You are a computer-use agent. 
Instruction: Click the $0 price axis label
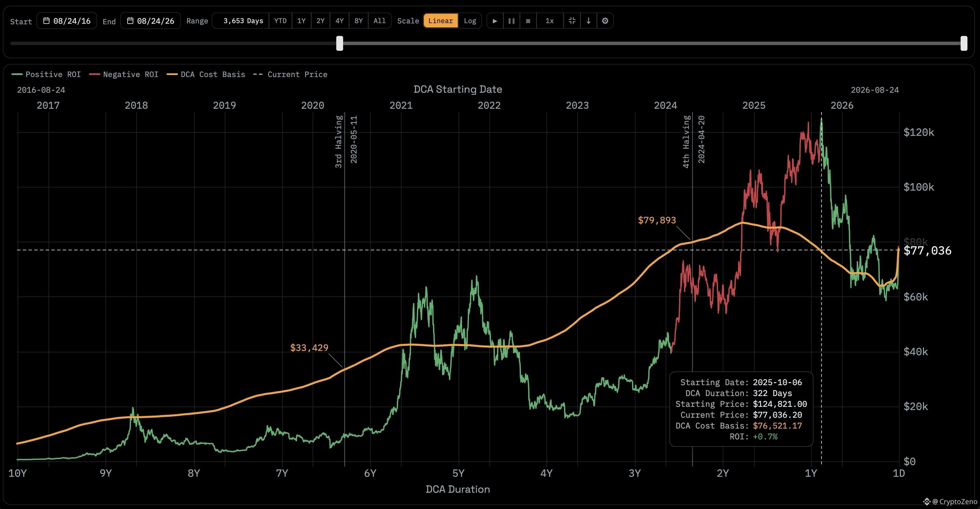[910, 461]
